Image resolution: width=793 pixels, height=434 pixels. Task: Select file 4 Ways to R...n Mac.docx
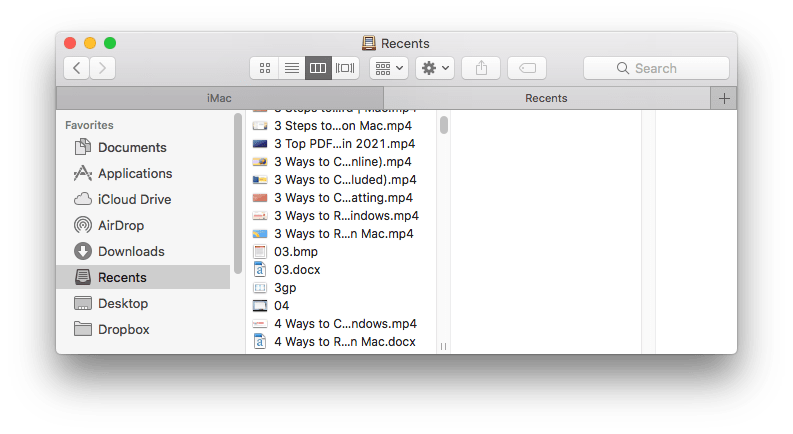[340, 342]
